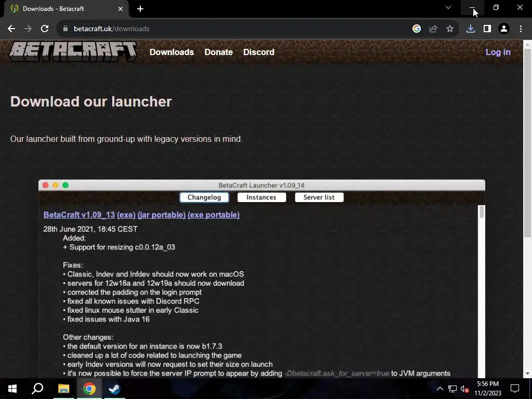Screen dimensions: 532x399
Task: Click the Betacraft logo
Action: pyautogui.click(x=73, y=52)
